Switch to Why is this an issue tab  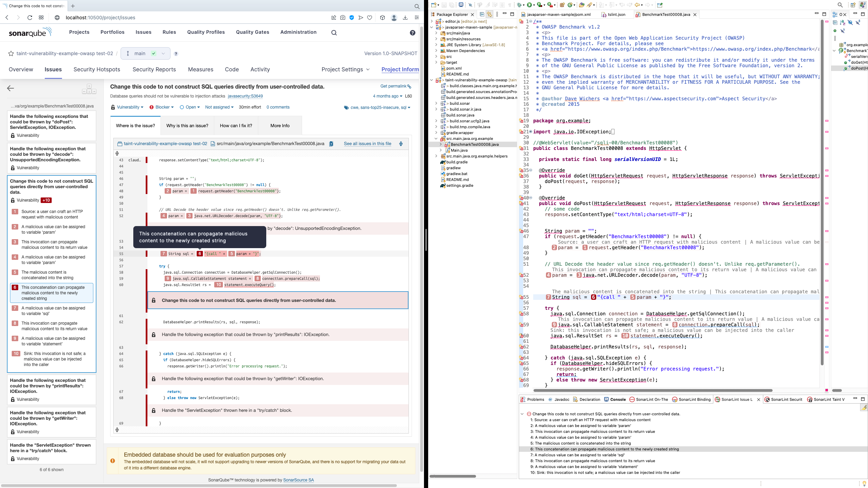(187, 125)
